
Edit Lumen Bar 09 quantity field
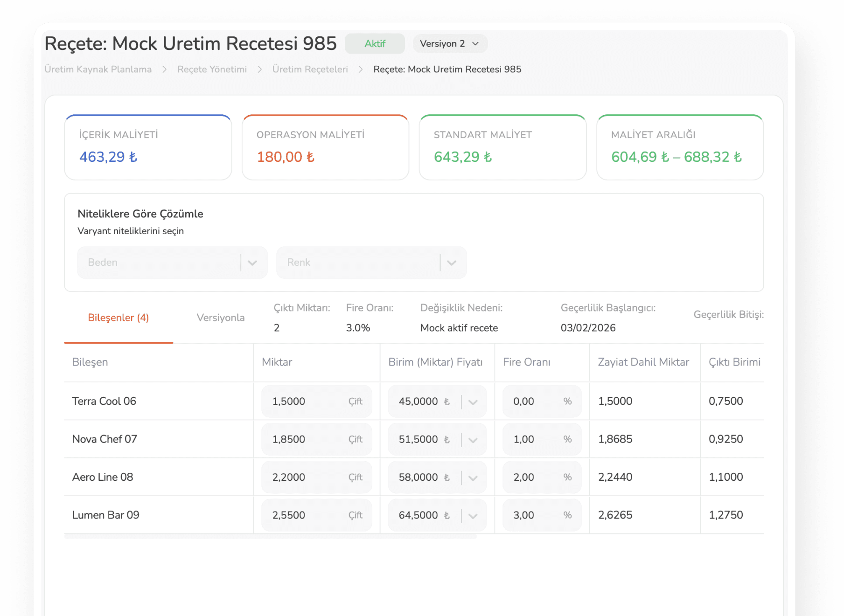point(317,515)
